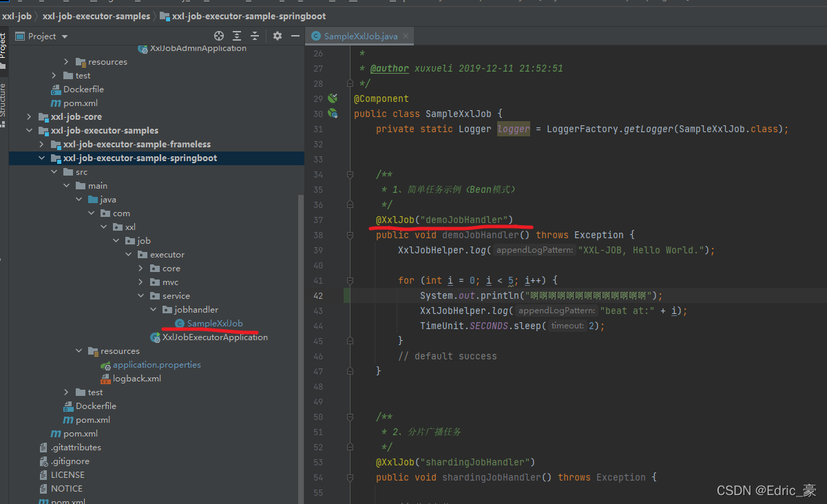
Task: Fold the Javadoc comment at line 50
Action: (x=350, y=417)
